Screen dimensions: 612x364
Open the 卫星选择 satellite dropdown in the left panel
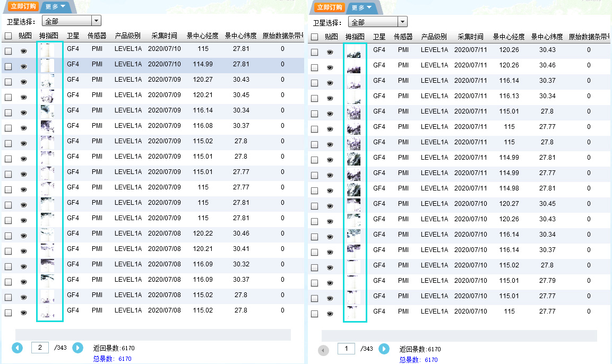(72, 20)
